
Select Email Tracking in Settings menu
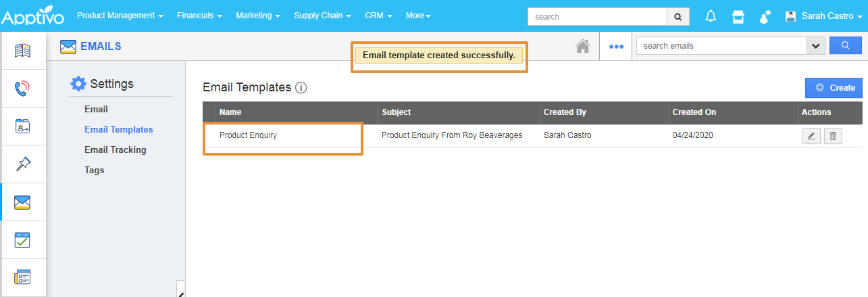point(116,150)
